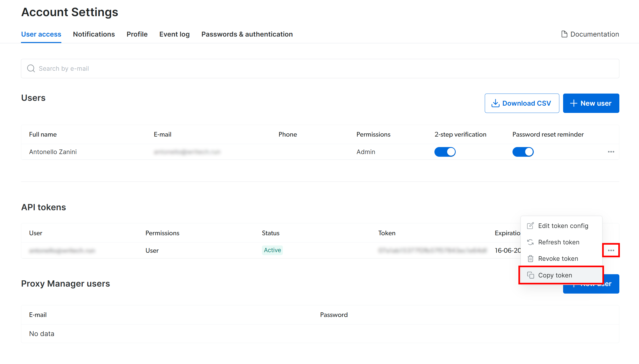Click the Revoke token trash icon

pos(531,259)
